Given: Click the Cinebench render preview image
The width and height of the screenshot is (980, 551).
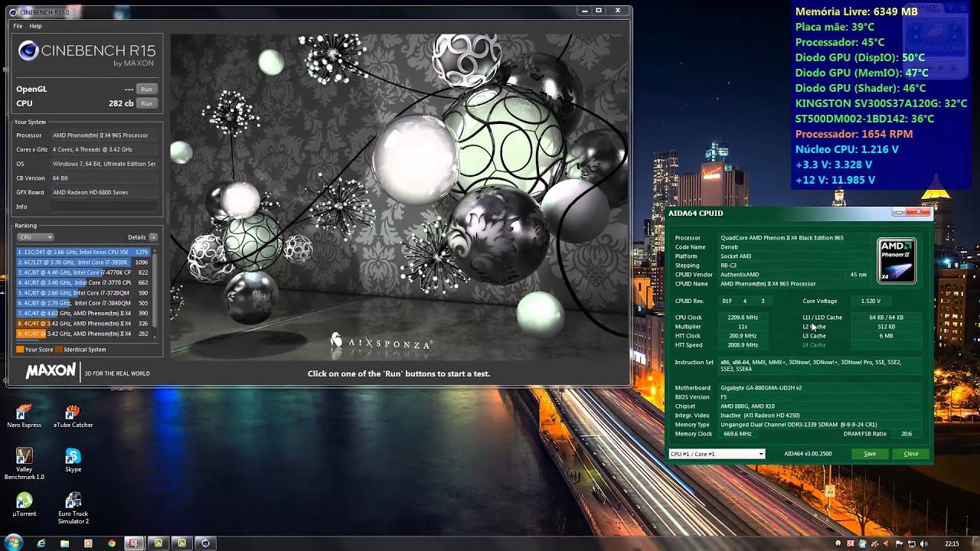Looking at the screenshot, I should point(399,196).
